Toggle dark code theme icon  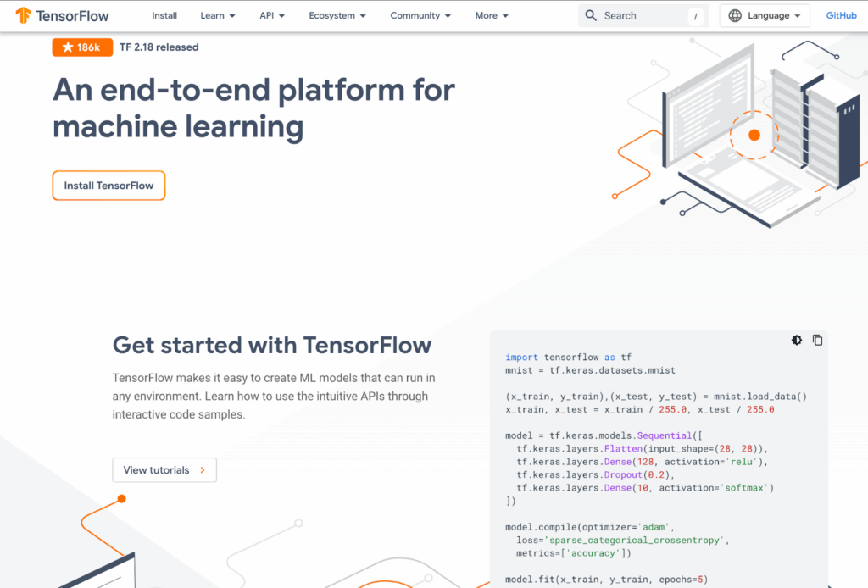tap(797, 340)
